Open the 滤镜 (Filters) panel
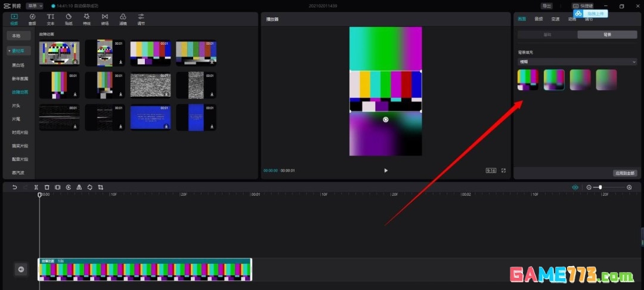 [x=123, y=18]
